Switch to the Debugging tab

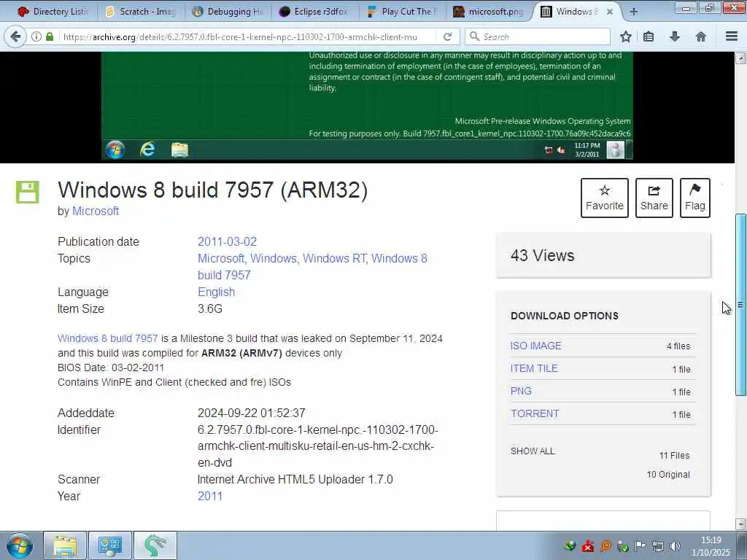(x=228, y=12)
